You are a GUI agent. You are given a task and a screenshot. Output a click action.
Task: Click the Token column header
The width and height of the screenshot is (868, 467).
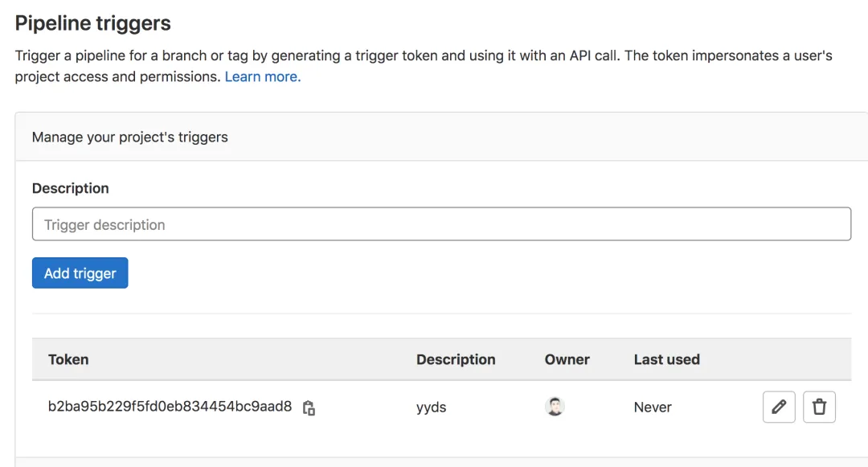[x=68, y=359]
